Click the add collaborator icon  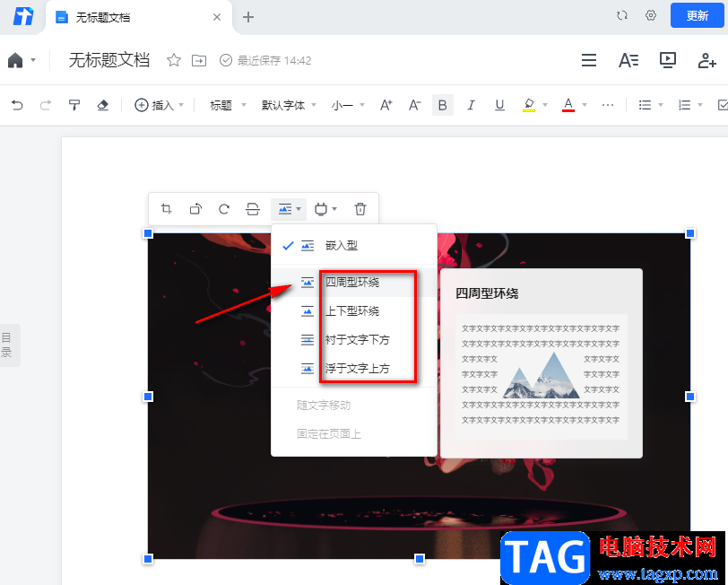coord(706,60)
